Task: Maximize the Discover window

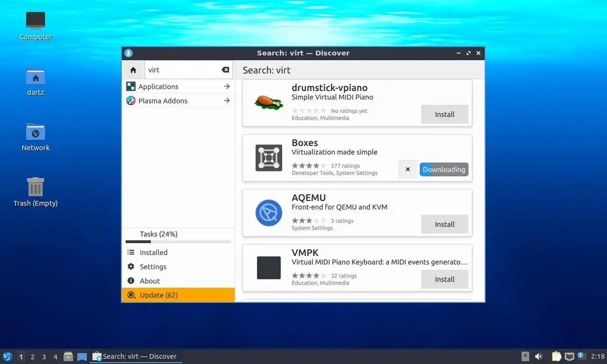Action: [469, 53]
